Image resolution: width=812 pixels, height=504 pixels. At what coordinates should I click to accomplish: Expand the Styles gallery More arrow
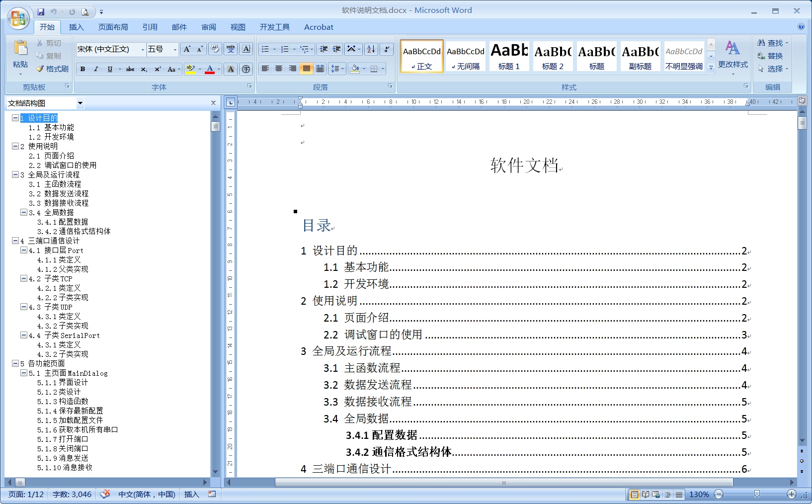tap(711, 67)
